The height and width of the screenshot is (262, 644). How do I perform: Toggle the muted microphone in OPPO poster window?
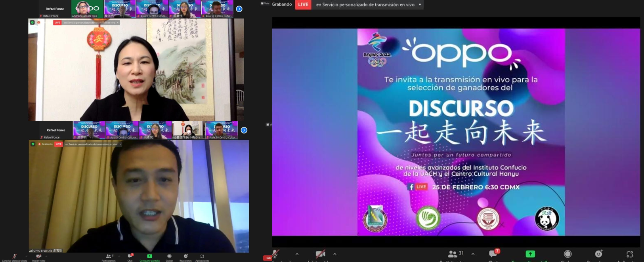coord(276,254)
